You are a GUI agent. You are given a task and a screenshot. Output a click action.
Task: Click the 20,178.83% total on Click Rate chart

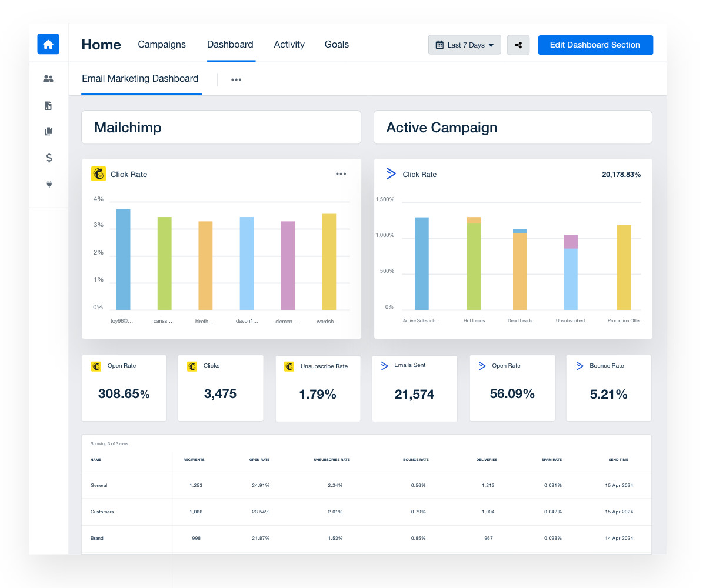click(x=621, y=174)
